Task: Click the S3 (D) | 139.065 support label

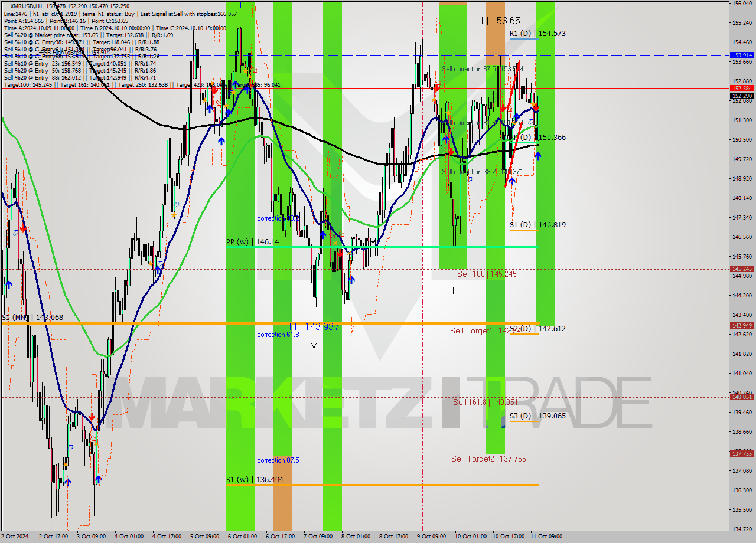Action: click(x=537, y=416)
